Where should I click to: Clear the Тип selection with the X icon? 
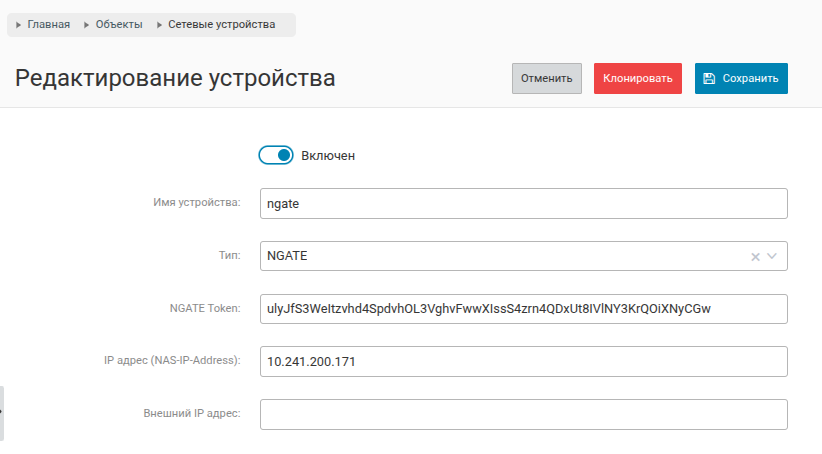(x=755, y=257)
